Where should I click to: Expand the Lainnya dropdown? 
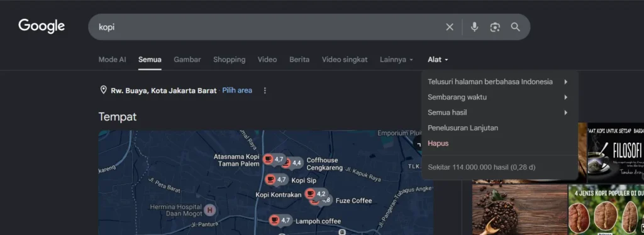pyautogui.click(x=396, y=60)
